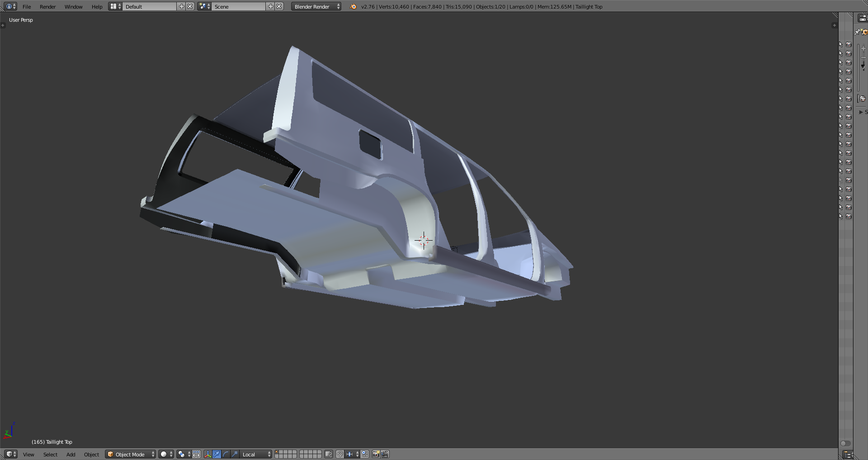Open the Local transform orientation dropdown
The image size is (868, 460).
[256, 454]
